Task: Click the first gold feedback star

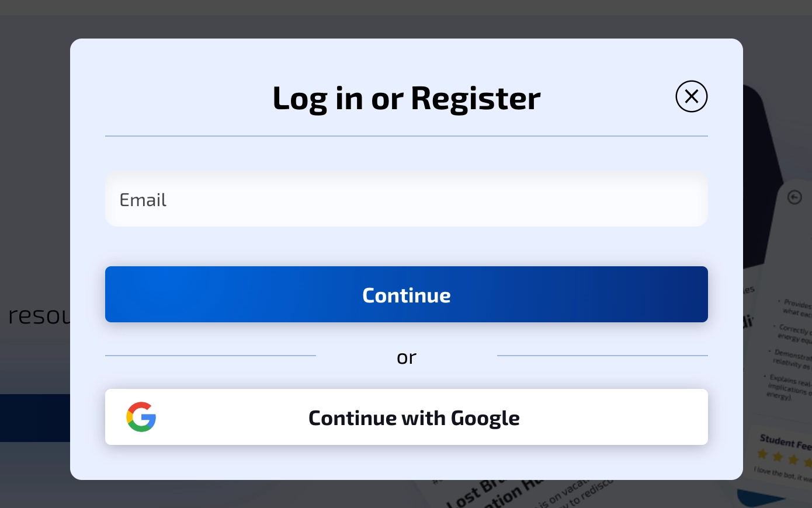Action: click(762, 454)
